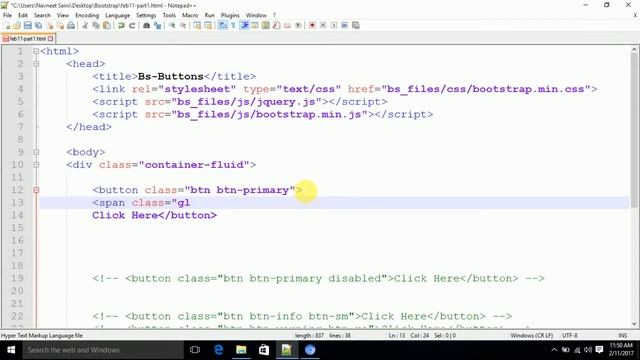Screen dimensions: 640x360
Task: Open the Function List panel icon
Action: click(276, 25)
